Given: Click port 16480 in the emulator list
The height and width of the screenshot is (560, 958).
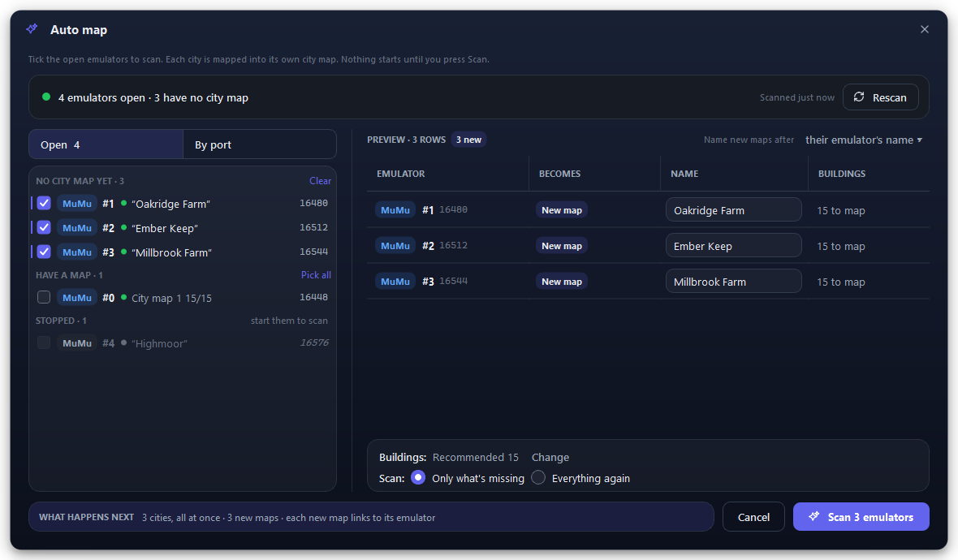Looking at the screenshot, I should (313, 203).
